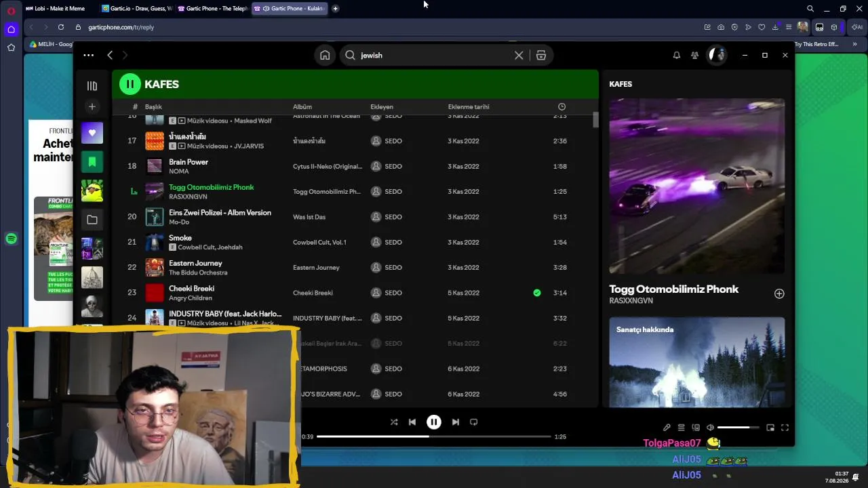Enter full screen player view
This screenshot has height=488, width=868.
click(785, 428)
